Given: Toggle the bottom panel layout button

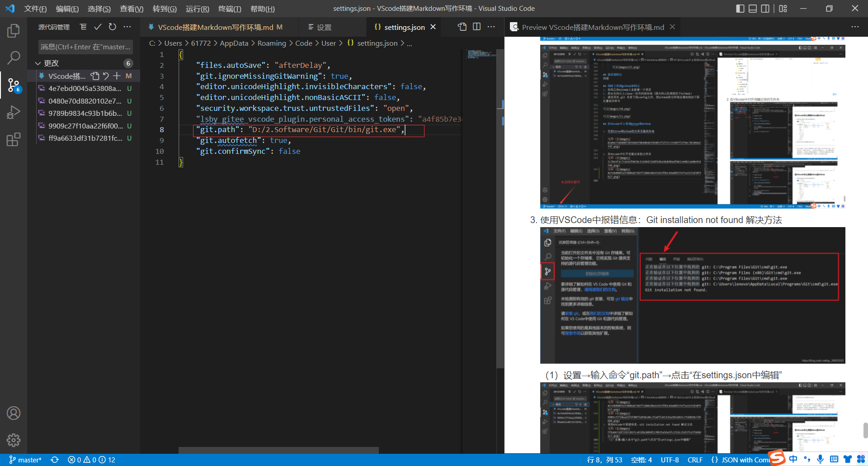Looking at the screenshot, I should [x=753, y=9].
